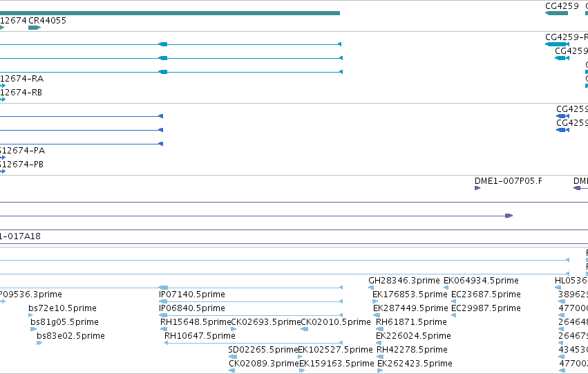Click the SD02265.5prime EST label
The width and height of the screenshot is (588, 374).
pos(263,350)
